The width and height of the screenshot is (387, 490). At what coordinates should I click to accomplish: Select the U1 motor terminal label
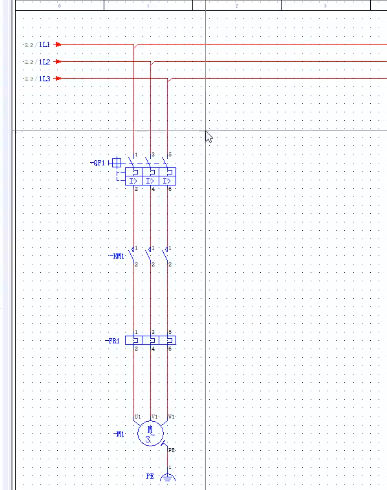[138, 417]
